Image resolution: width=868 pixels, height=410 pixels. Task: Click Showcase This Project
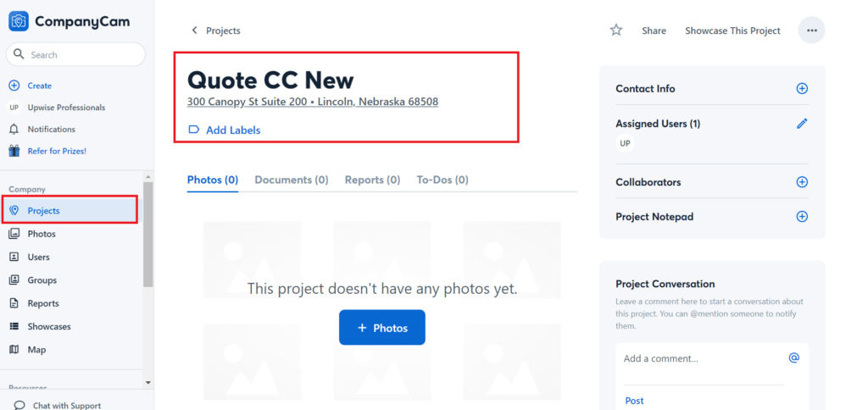732,31
